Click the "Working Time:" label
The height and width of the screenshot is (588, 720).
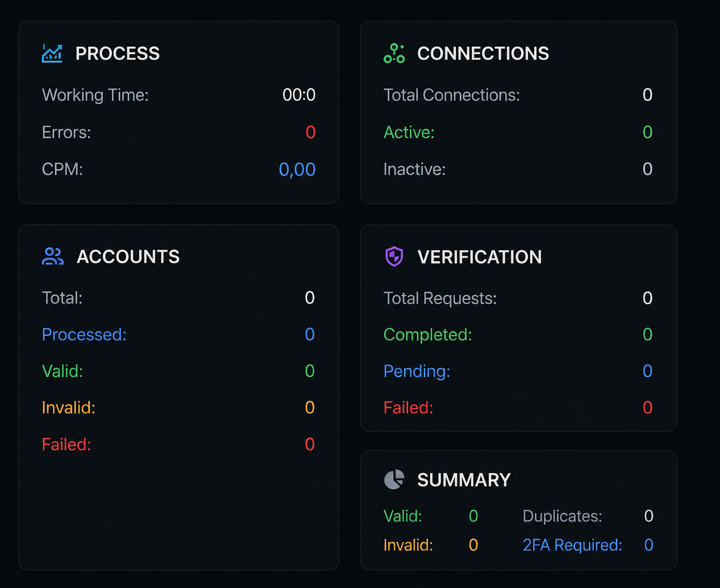point(95,95)
